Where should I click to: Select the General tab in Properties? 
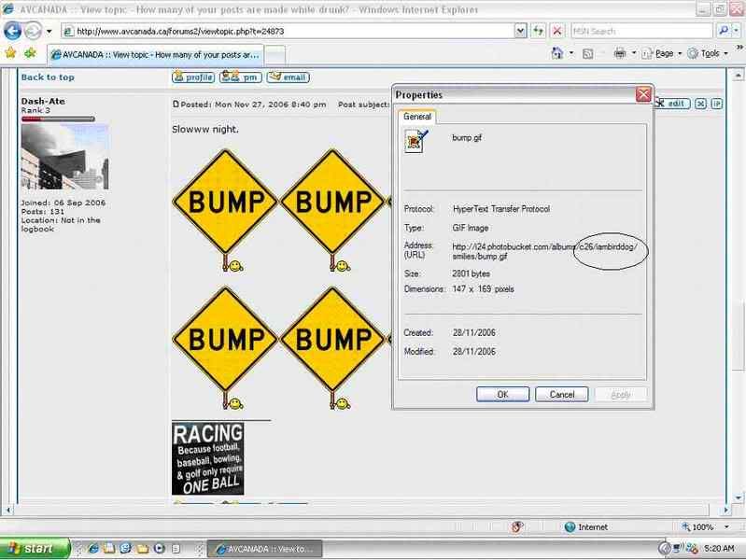[x=416, y=117]
